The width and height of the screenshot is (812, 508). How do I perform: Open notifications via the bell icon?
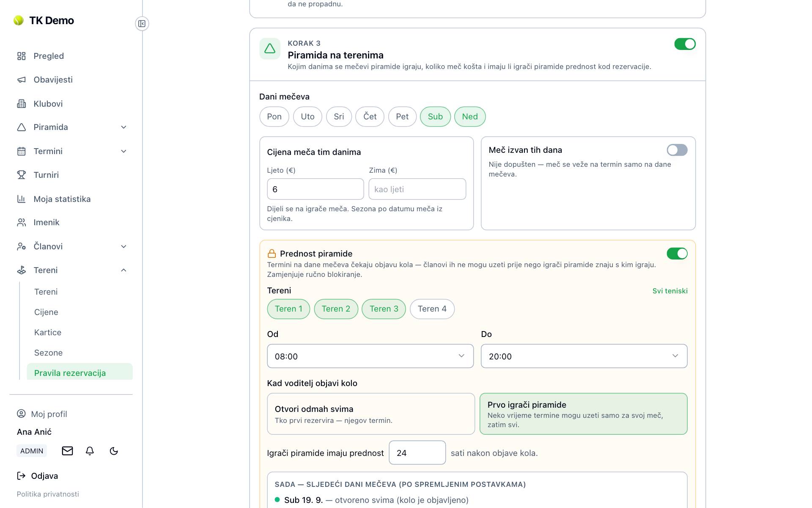90,451
